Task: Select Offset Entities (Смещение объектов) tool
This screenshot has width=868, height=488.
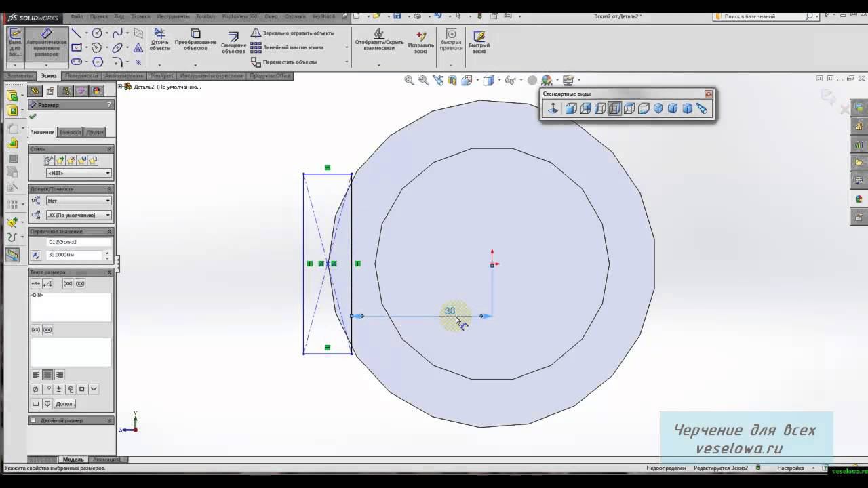Action: [x=233, y=41]
